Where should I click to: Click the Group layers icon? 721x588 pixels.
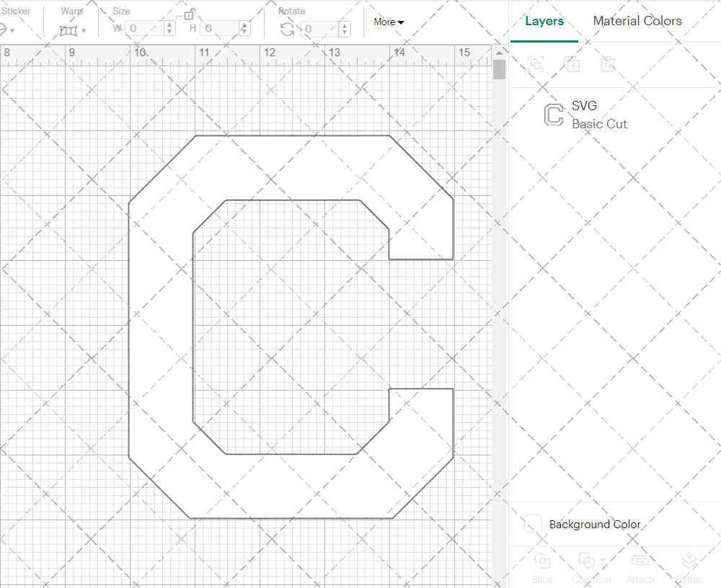pyautogui.click(x=536, y=64)
